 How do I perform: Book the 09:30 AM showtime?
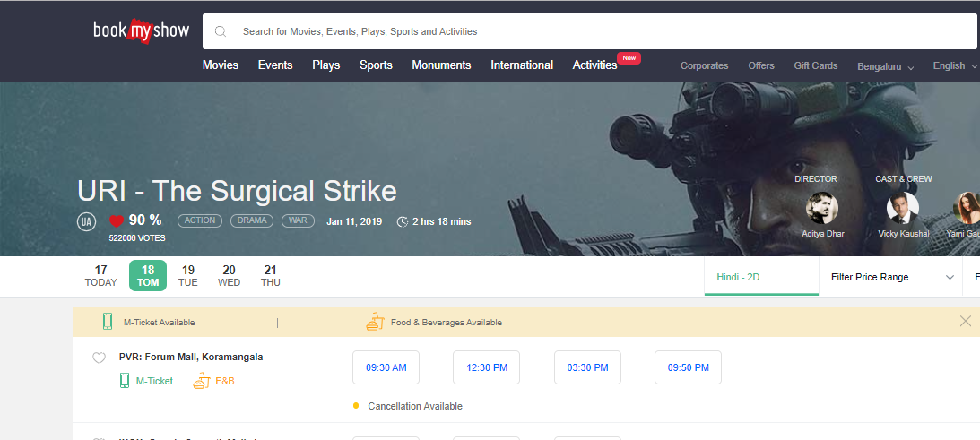pos(386,367)
